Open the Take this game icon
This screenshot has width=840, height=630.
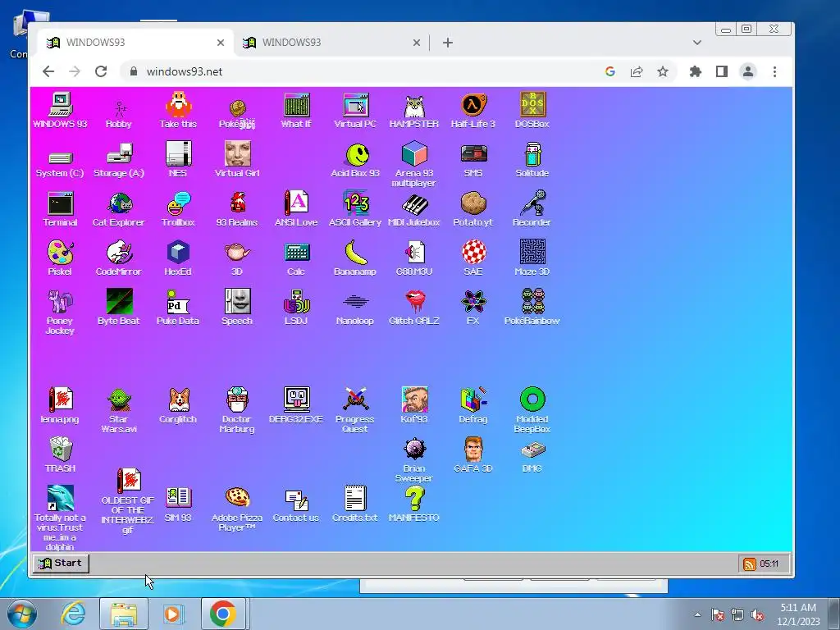coord(178,105)
